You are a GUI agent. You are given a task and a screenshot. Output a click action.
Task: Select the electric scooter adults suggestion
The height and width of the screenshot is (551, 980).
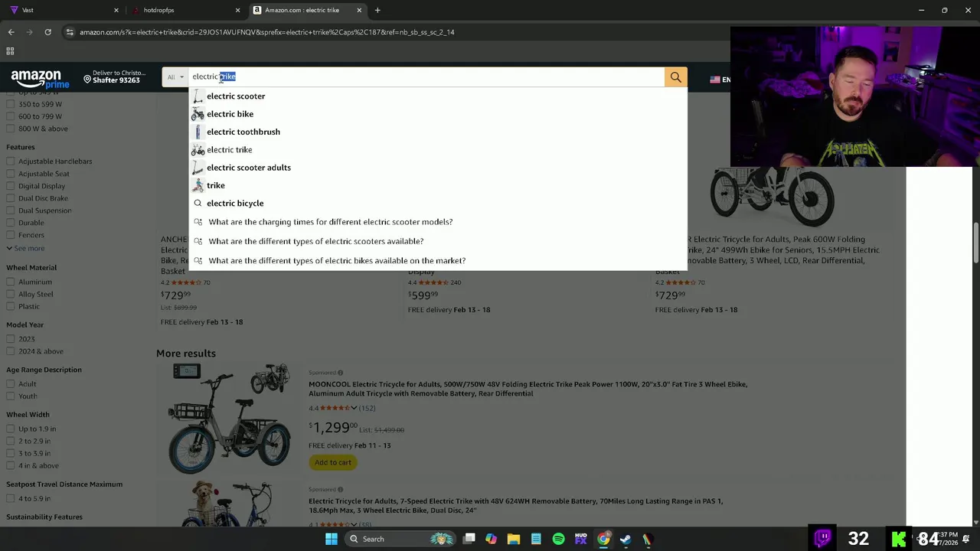(249, 168)
